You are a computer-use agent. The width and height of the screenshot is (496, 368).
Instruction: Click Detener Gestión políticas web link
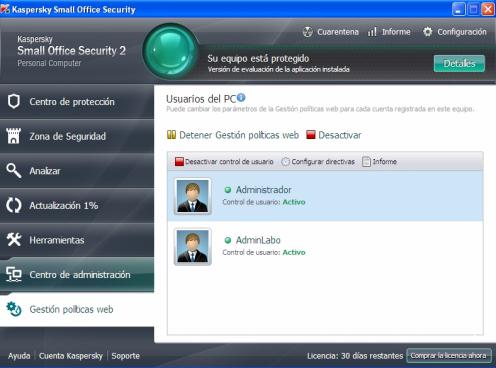(239, 135)
